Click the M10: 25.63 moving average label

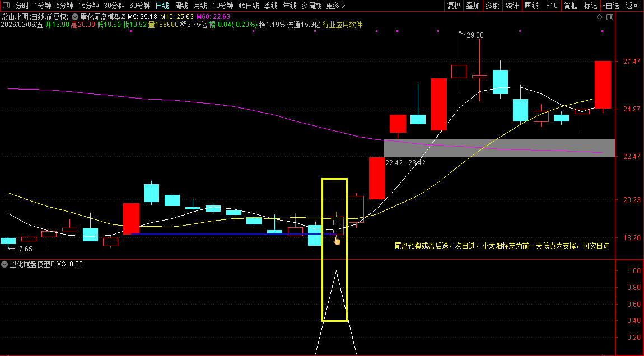(x=177, y=17)
